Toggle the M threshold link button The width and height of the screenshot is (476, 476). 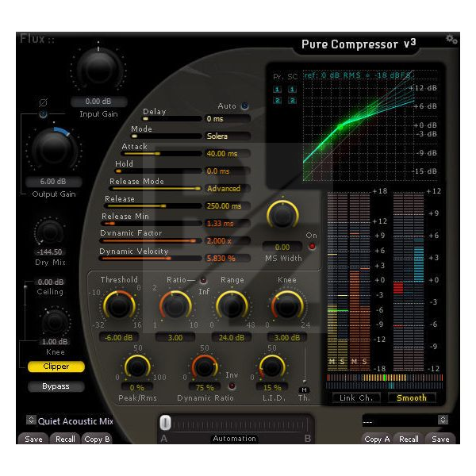pos(304,390)
